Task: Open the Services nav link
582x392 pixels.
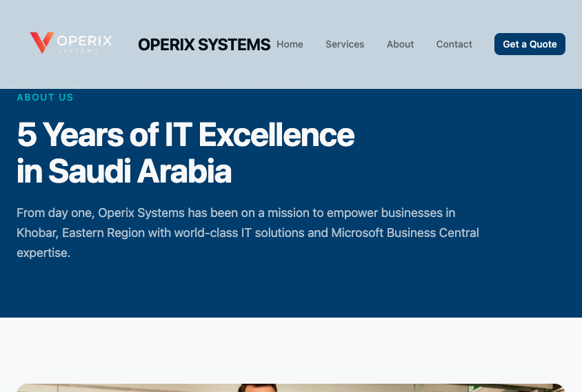Action: pyautogui.click(x=345, y=44)
